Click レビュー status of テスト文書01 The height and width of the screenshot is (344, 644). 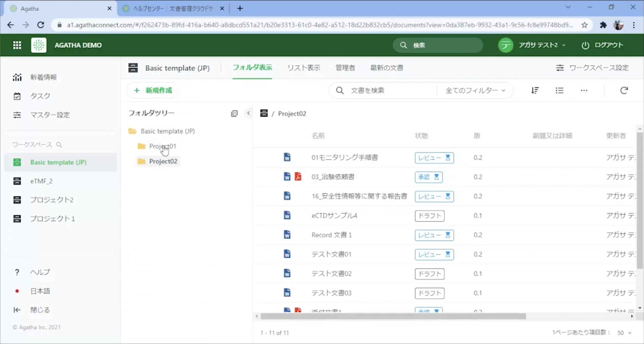point(434,254)
